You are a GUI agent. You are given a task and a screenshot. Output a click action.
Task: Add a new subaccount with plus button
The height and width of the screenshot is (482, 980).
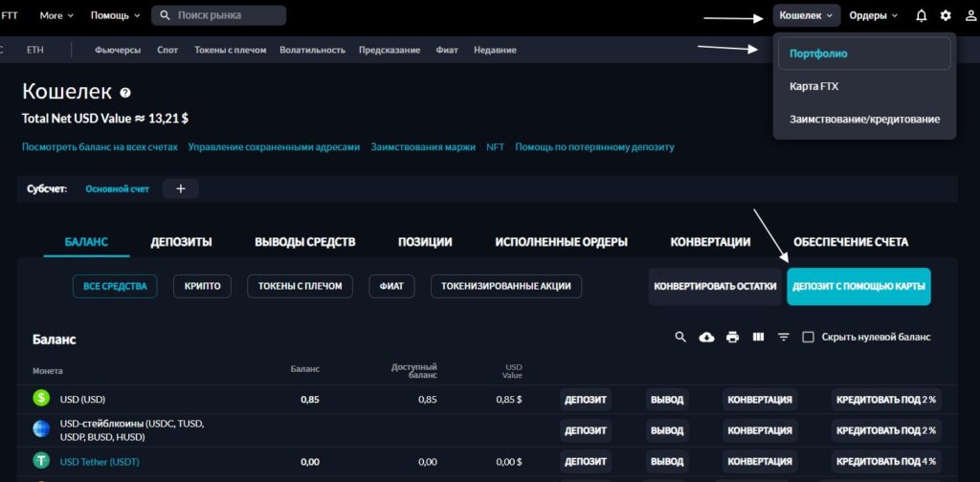[181, 188]
